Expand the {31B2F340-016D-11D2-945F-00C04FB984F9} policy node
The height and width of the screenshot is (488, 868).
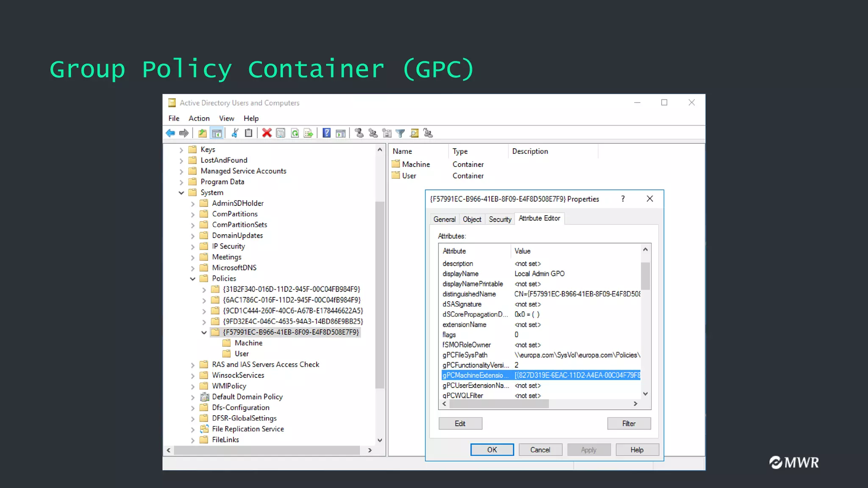(204, 290)
